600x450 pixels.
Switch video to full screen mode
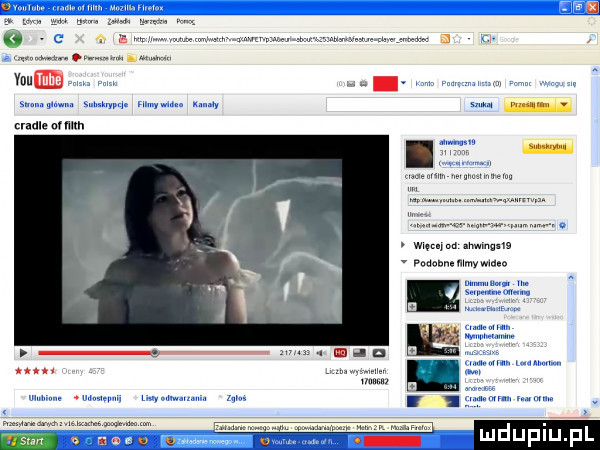(x=378, y=353)
